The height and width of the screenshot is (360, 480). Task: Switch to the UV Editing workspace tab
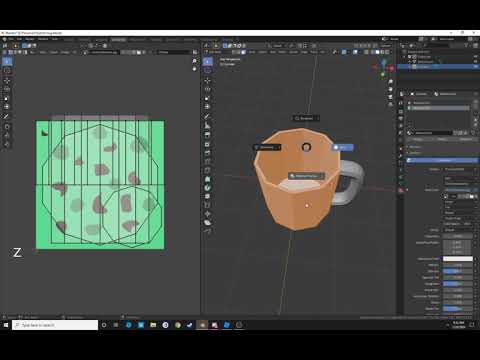point(118,39)
